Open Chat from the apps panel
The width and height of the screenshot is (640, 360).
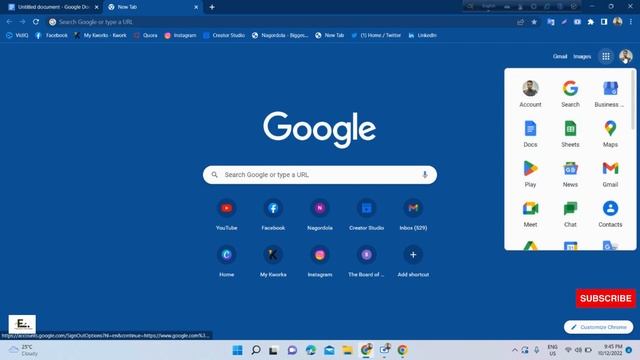pos(570,214)
